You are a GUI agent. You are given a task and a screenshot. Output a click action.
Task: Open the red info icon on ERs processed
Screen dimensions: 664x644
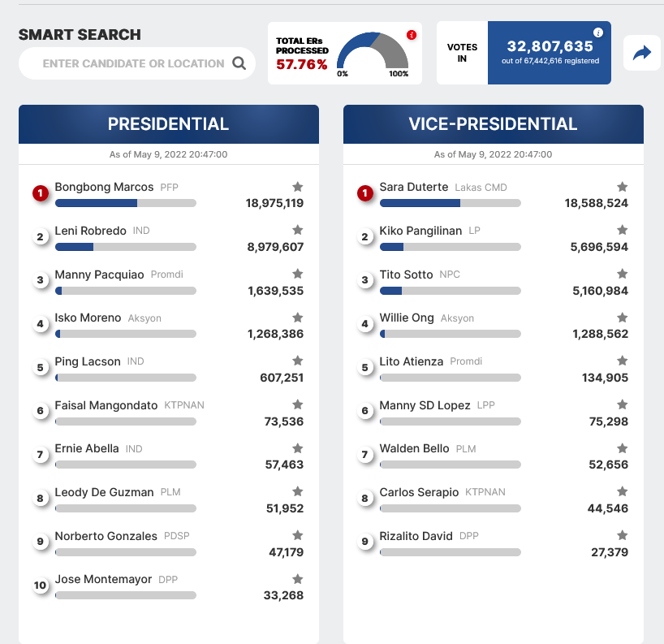(412, 35)
